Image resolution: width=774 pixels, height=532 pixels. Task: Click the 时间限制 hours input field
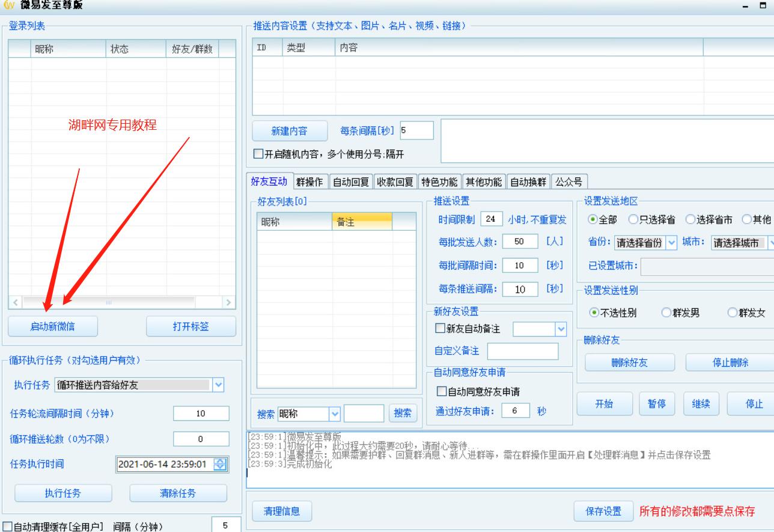tap(491, 219)
